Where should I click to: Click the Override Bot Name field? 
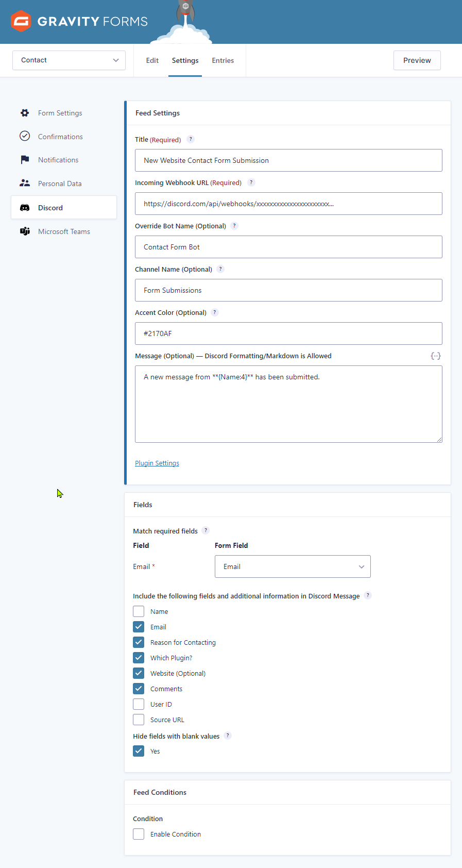click(288, 247)
